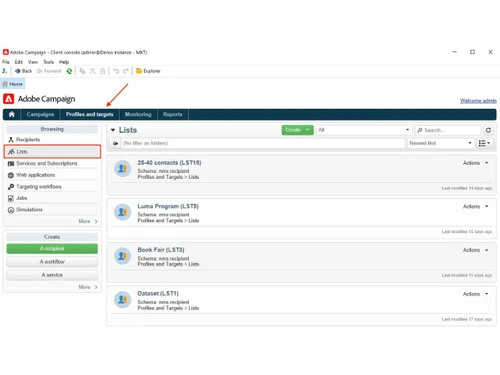Click the home icon in navy bar
The width and height of the screenshot is (500, 375).
(12, 114)
